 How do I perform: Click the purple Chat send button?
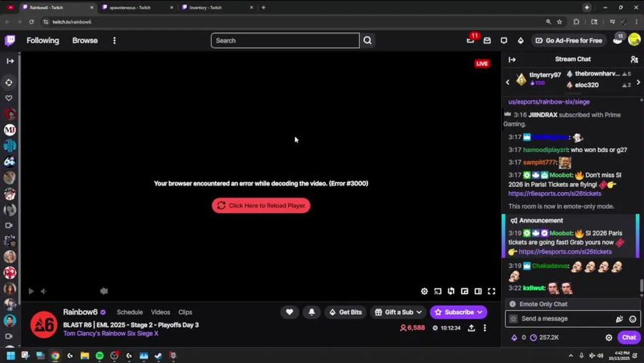tap(629, 338)
